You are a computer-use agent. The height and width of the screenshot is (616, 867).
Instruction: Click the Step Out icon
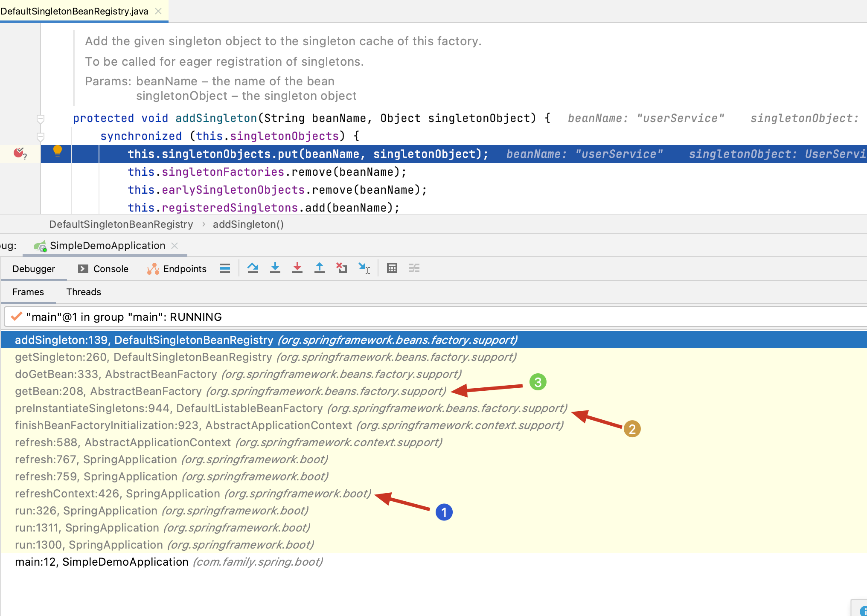coord(320,268)
